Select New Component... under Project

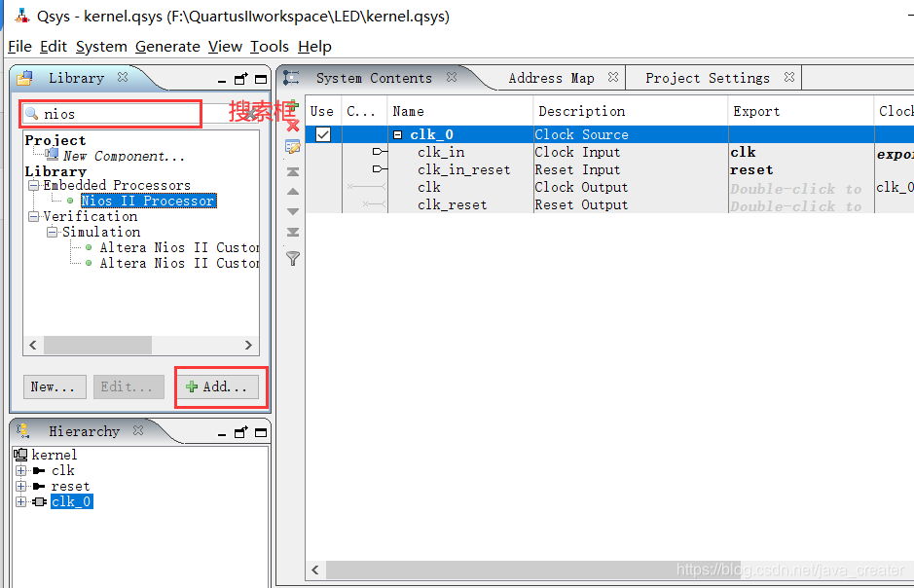tap(125, 156)
